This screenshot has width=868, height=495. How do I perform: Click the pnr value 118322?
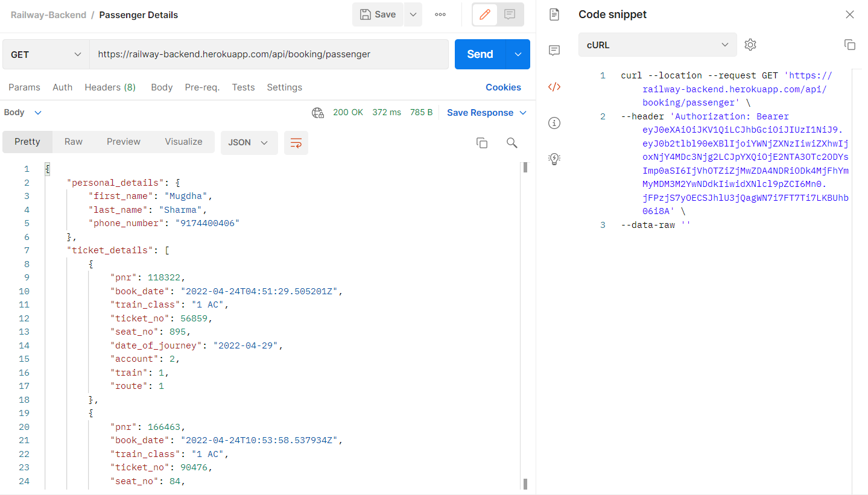tap(164, 277)
